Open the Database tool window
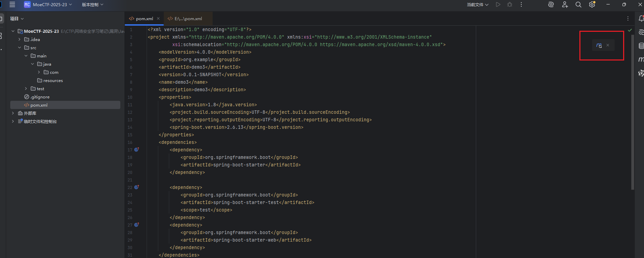Screen dimensions: 644x258 641,46
